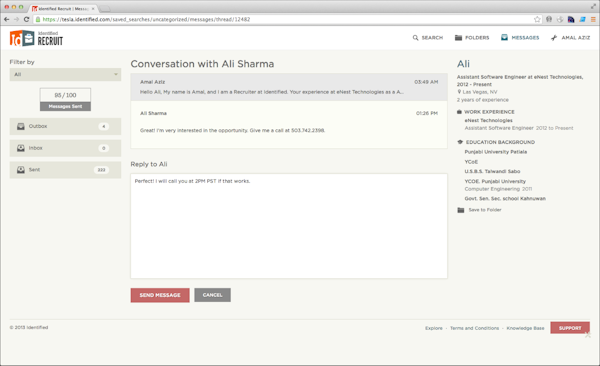This screenshot has width=600, height=366.
Task: Open the Folders section
Action: point(472,38)
